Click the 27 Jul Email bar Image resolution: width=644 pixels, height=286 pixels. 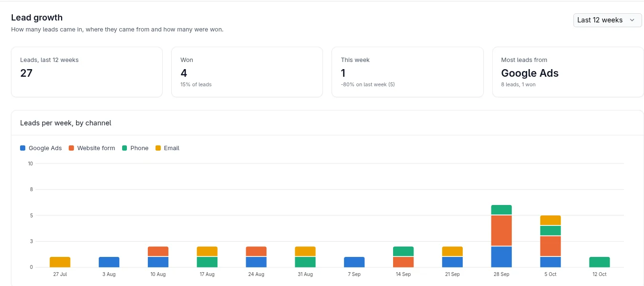click(60, 262)
